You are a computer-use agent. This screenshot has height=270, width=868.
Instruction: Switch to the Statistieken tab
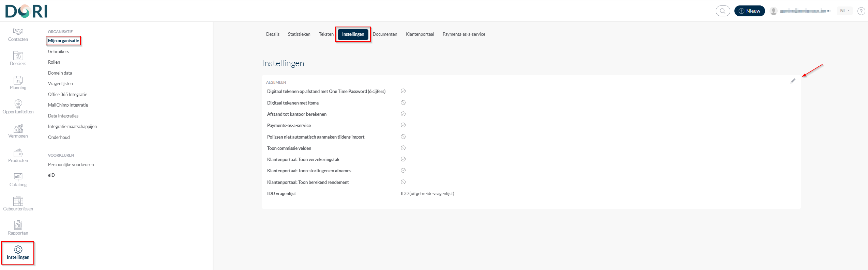coord(299,34)
